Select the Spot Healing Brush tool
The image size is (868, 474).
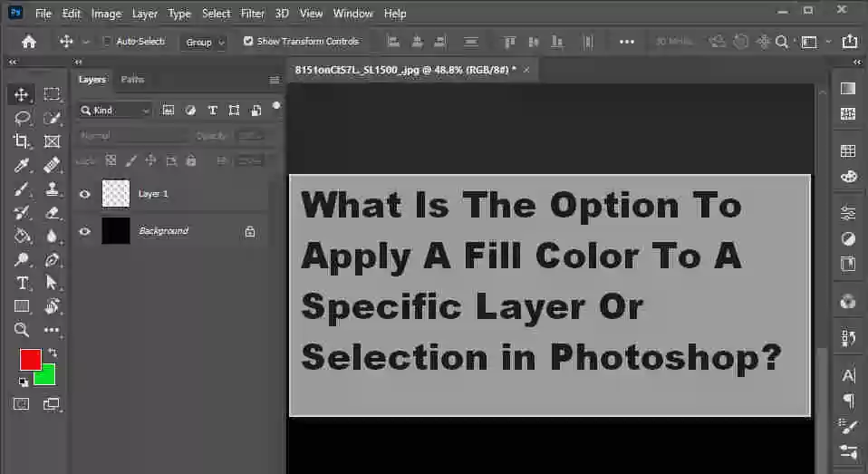(52, 165)
